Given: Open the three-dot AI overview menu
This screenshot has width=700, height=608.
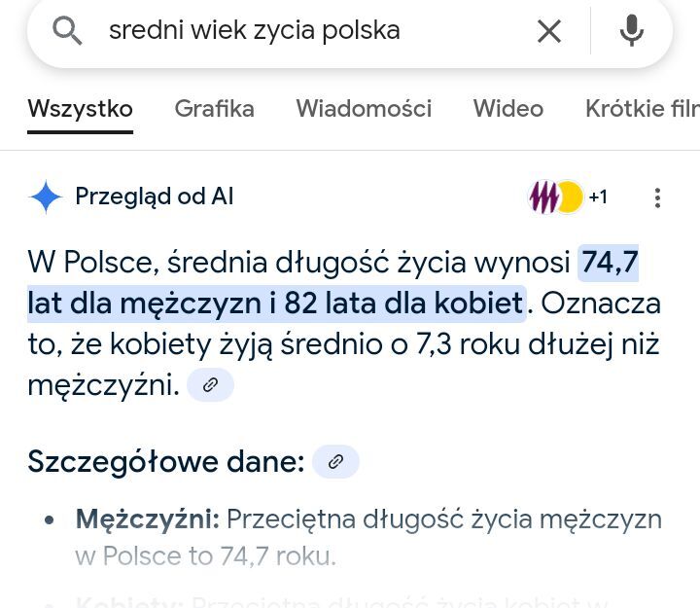Looking at the screenshot, I should pyautogui.click(x=657, y=197).
